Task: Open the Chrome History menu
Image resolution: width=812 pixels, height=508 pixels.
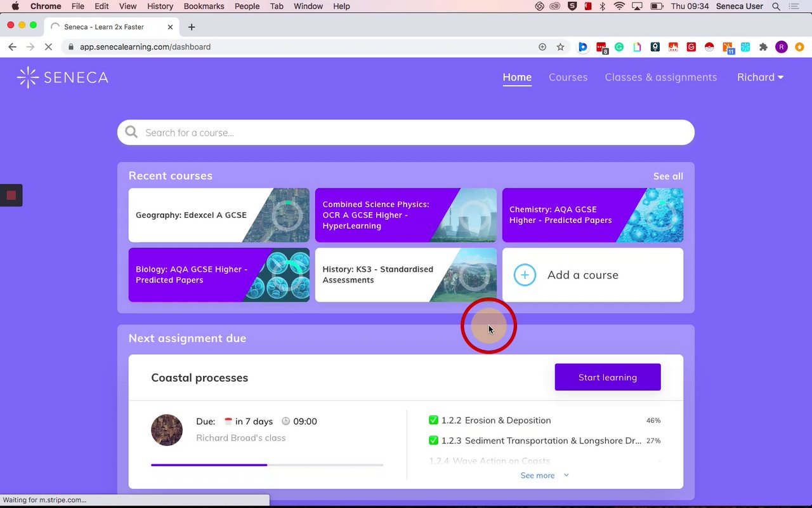Action: coord(160,6)
